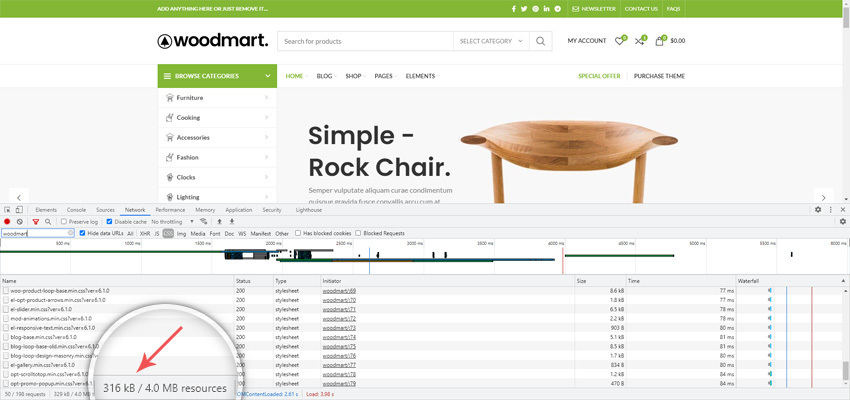
Task: Click the Purchase Theme link
Action: [x=659, y=76]
